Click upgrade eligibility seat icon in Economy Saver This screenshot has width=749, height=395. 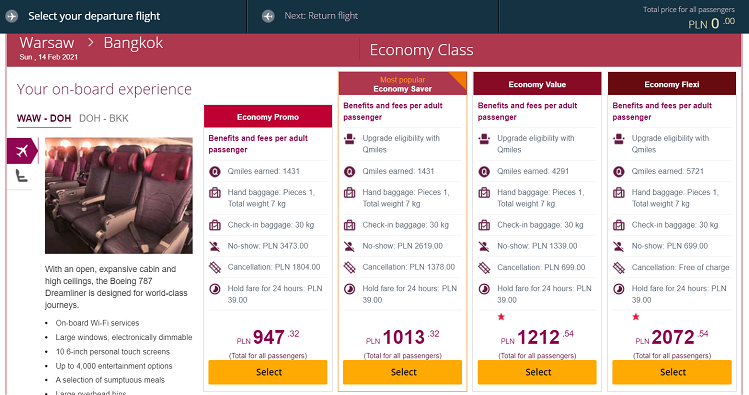pyautogui.click(x=350, y=139)
